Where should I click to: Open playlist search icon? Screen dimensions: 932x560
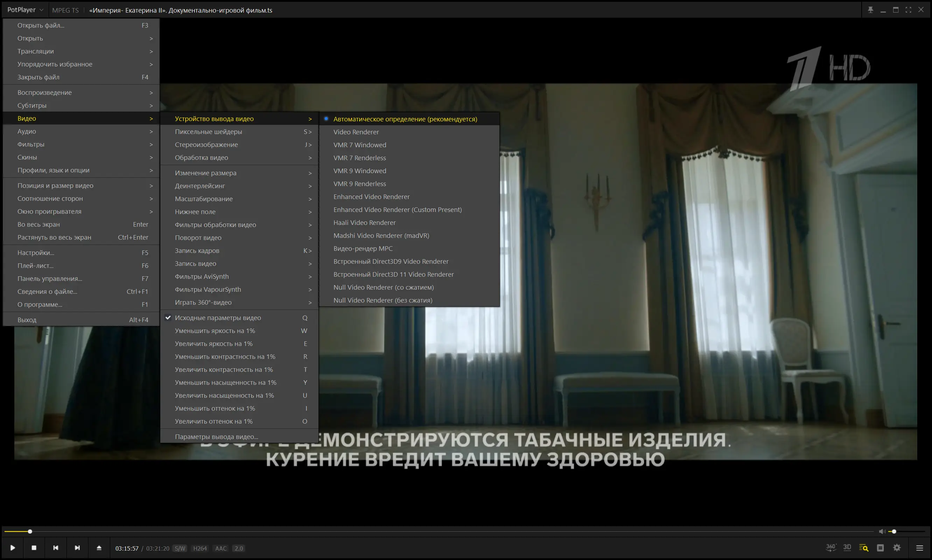(864, 548)
